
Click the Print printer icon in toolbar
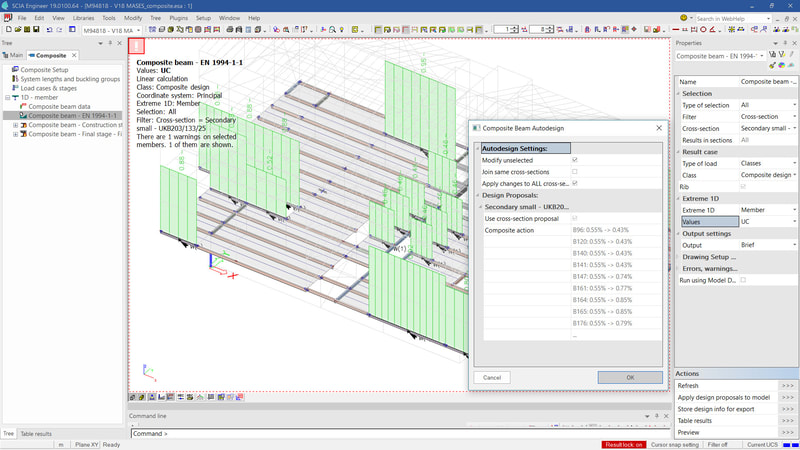pyautogui.click(x=230, y=30)
